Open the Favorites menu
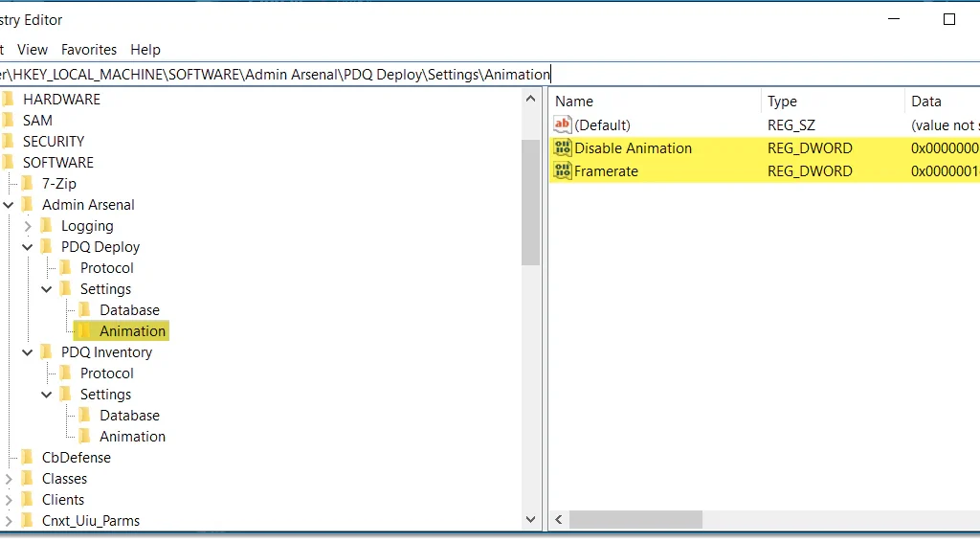Screen dimensions: 980x543 [x=89, y=50]
